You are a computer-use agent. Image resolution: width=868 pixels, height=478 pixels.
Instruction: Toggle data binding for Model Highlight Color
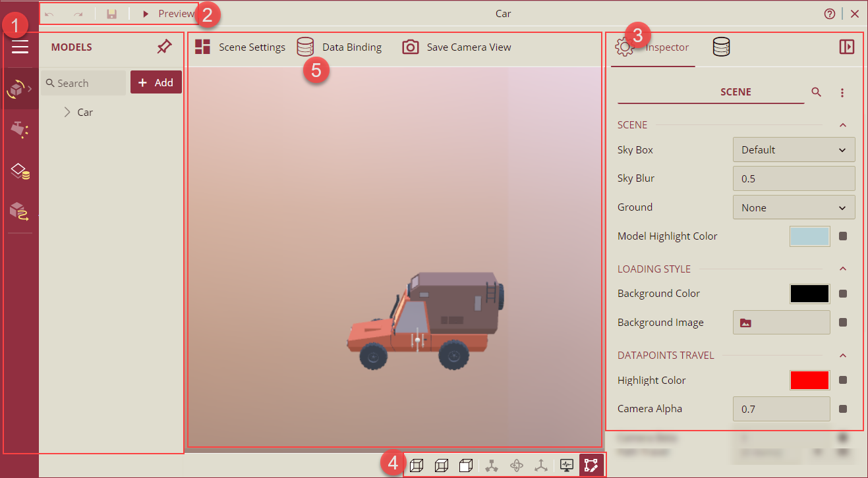pos(843,236)
